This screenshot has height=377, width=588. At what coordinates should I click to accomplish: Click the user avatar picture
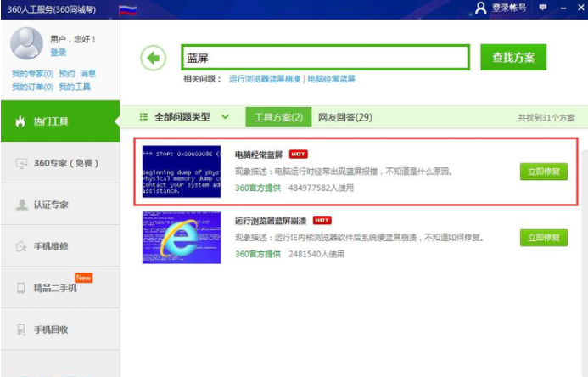pos(26,43)
